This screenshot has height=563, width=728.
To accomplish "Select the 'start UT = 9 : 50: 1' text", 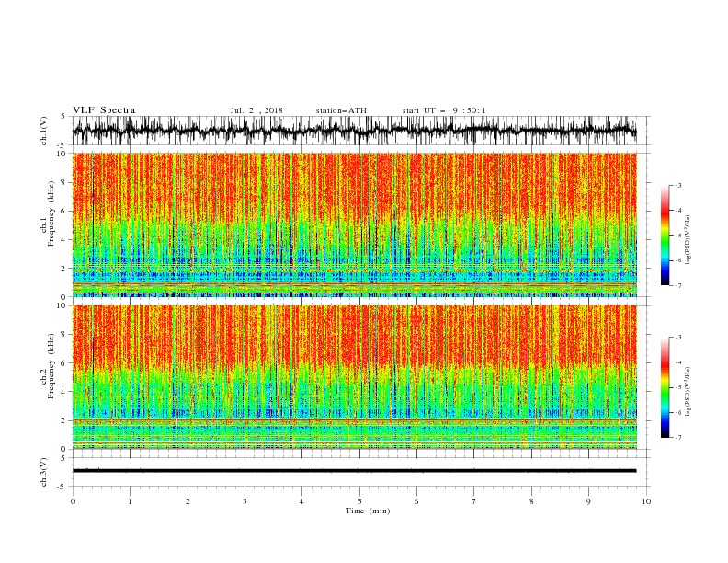I will coord(444,110).
